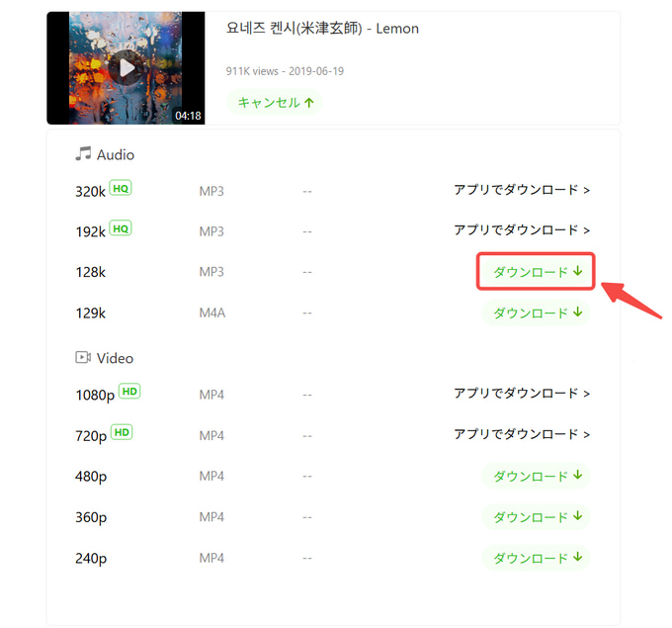
Task: Click the video camera Video icon
Action: coord(83,357)
